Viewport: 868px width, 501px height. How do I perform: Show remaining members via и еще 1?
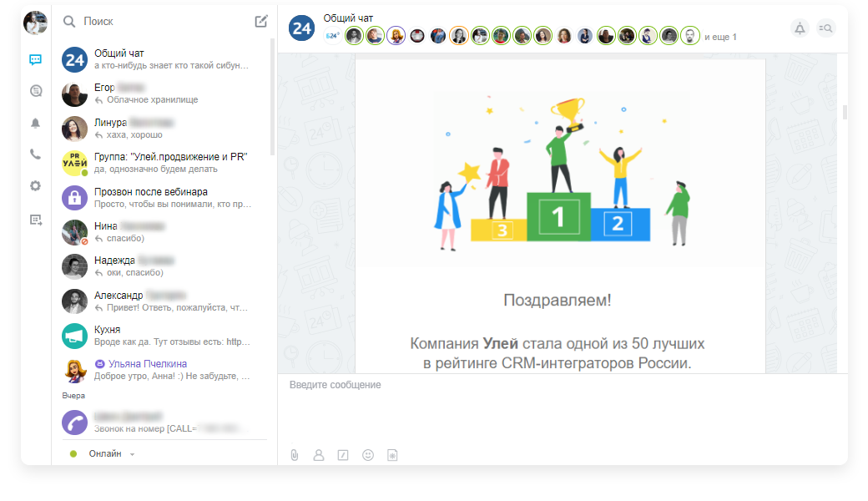[720, 37]
